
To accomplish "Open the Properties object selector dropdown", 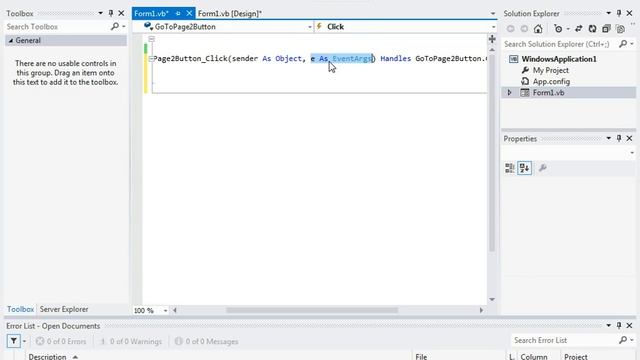I will [x=632, y=153].
